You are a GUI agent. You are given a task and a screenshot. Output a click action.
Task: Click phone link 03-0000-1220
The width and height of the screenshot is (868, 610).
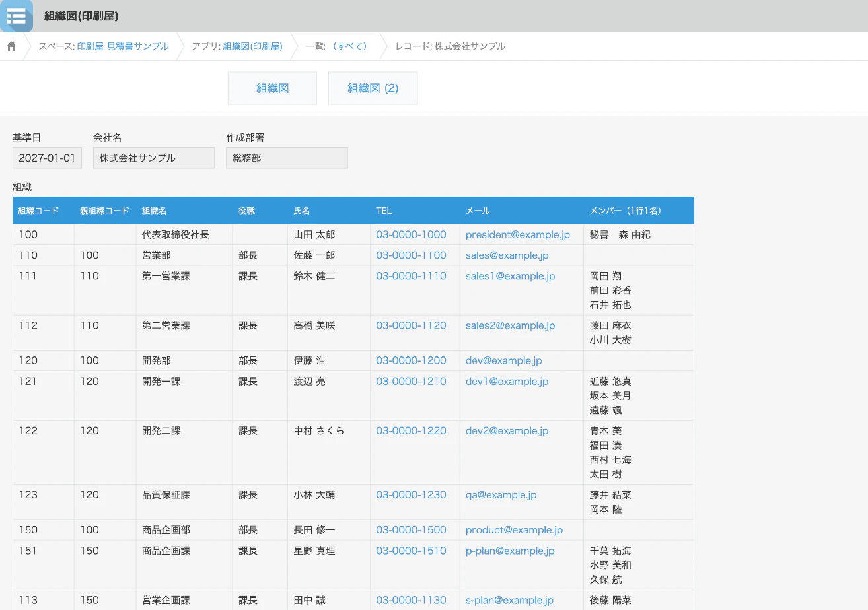(411, 430)
